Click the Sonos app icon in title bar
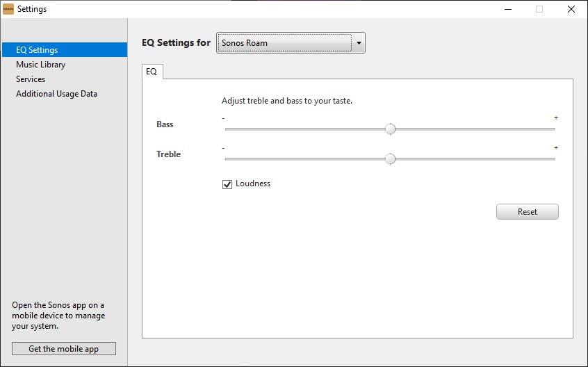 [x=8, y=9]
